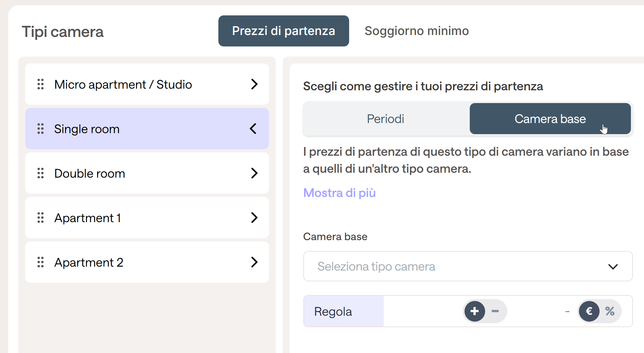Click drag handle of Single room
644x353 pixels.
(41, 129)
